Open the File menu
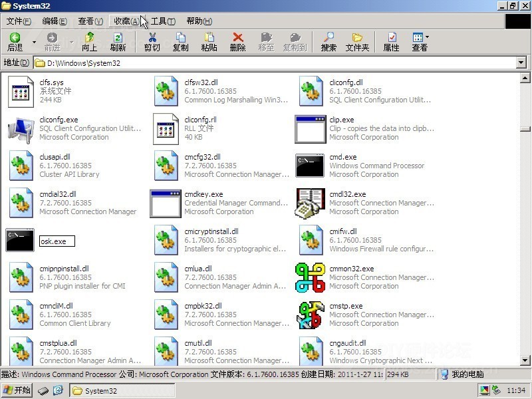Screen dimensions: 532x399 (x=19, y=21)
